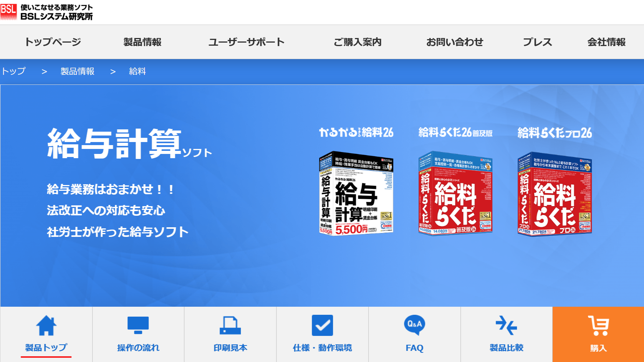Viewport: 644px width, 362px height.
Task: Select the かるがるできる給料26 product box image
Action: (x=356, y=193)
